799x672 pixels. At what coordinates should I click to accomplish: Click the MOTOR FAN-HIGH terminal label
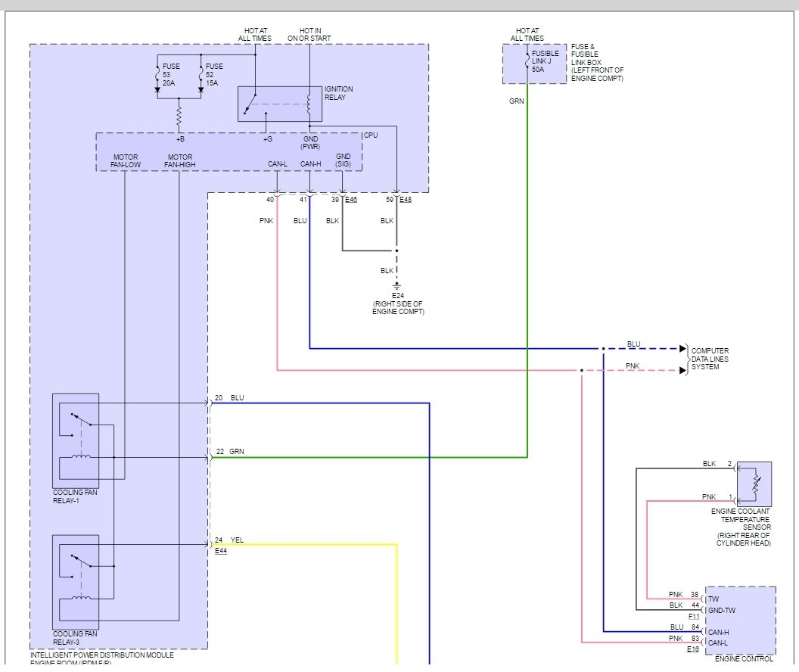tap(179, 160)
